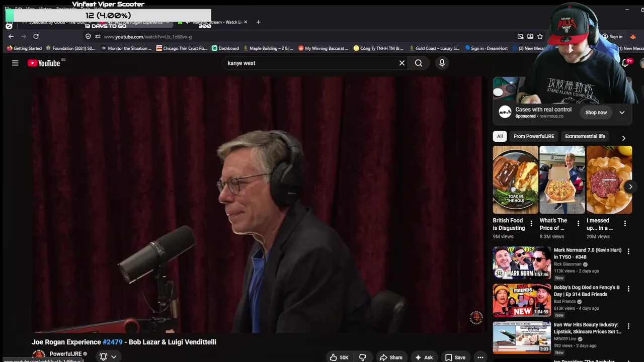Click Shop now on the sponsored ad
Viewport: 644px width, 362px height.
point(596,113)
